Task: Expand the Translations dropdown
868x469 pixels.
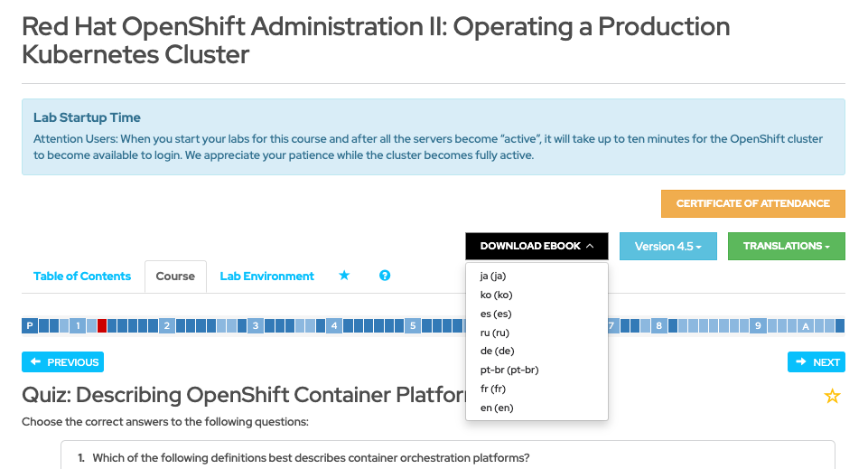Action: [x=786, y=246]
